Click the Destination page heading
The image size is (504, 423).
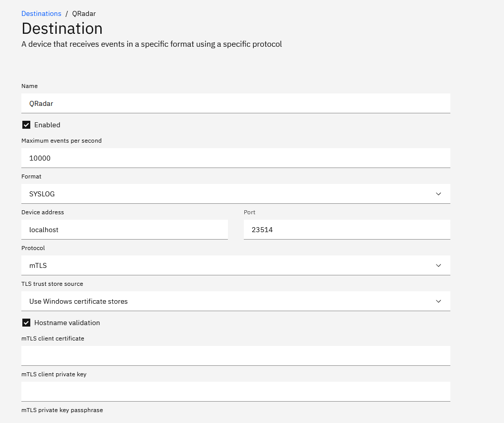coord(62,28)
